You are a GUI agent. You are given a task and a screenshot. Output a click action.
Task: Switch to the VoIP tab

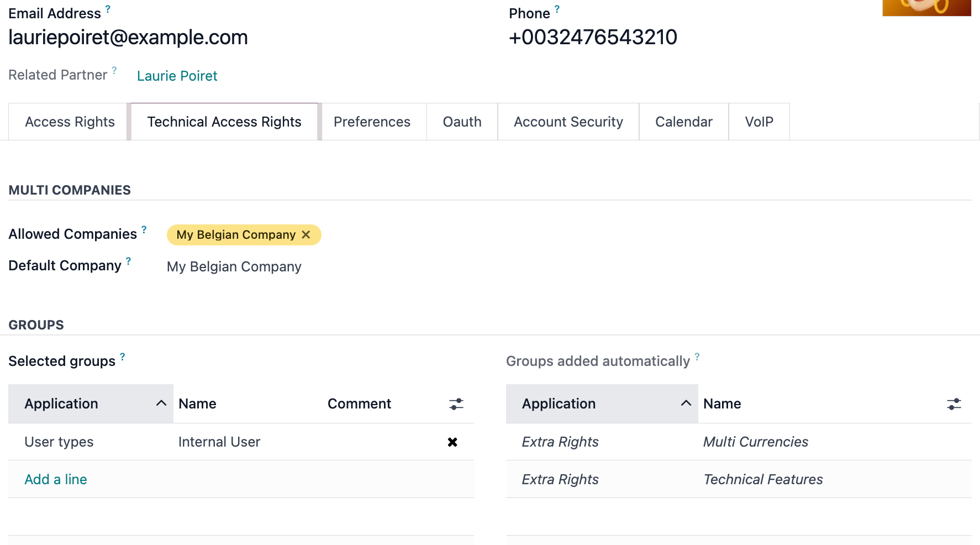click(x=759, y=122)
